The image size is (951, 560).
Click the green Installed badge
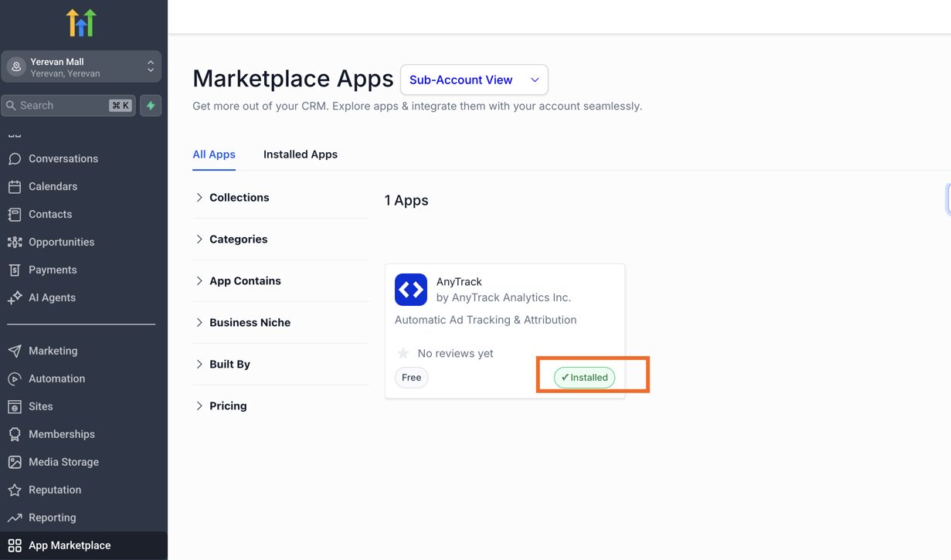pyautogui.click(x=585, y=378)
